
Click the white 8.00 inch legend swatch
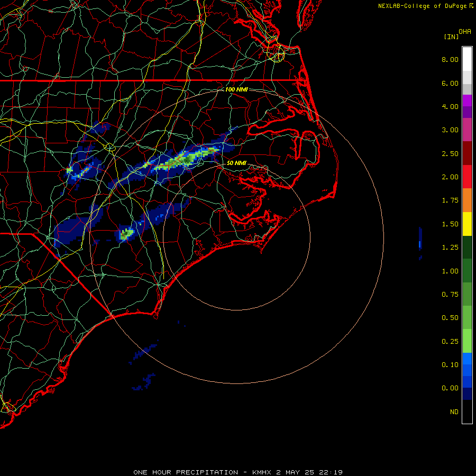[x=467, y=59]
